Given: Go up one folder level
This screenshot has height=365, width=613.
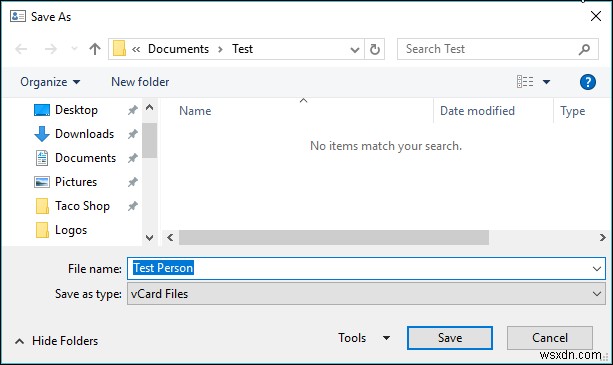Looking at the screenshot, I should [x=95, y=49].
